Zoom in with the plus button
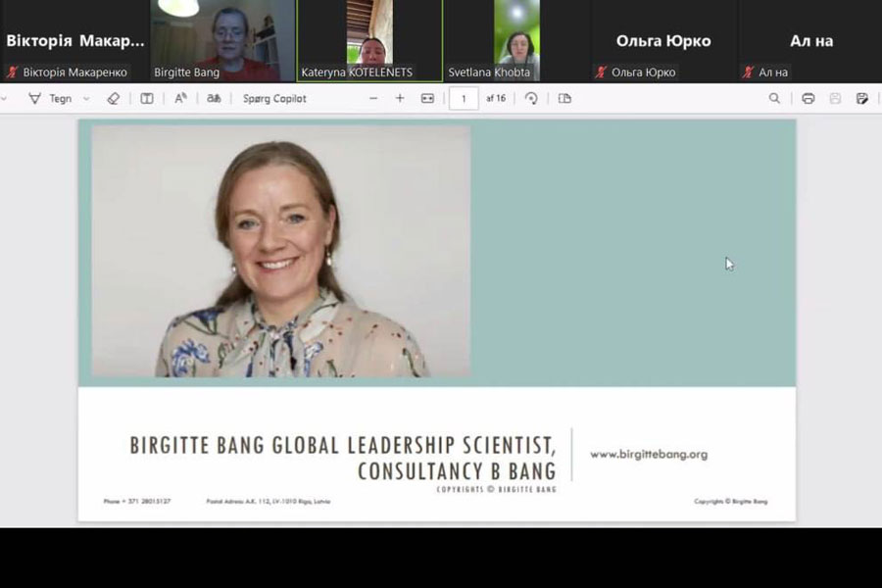882x588 pixels. click(400, 98)
